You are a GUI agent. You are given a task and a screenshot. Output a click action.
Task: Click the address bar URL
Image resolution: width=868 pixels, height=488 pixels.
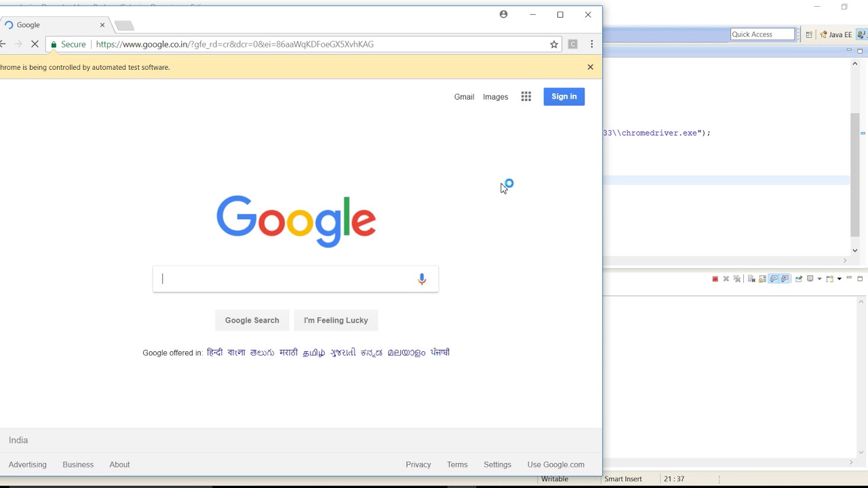click(x=235, y=44)
